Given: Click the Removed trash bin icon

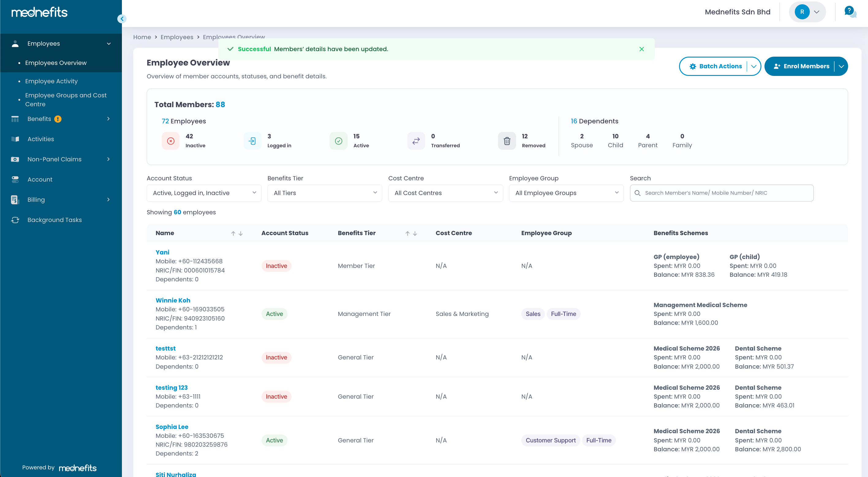Looking at the screenshot, I should (x=507, y=141).
